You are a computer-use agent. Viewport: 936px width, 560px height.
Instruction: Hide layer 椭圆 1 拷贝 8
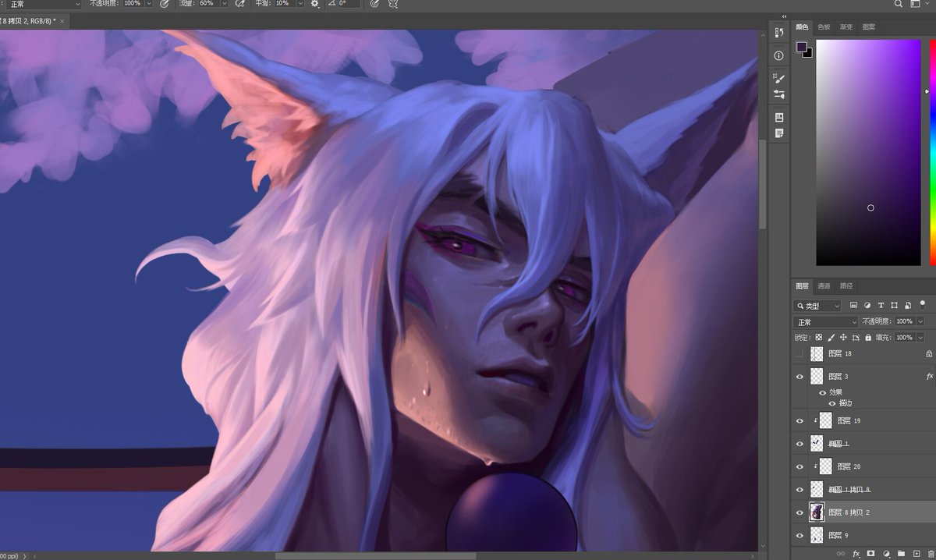point(799,489)
